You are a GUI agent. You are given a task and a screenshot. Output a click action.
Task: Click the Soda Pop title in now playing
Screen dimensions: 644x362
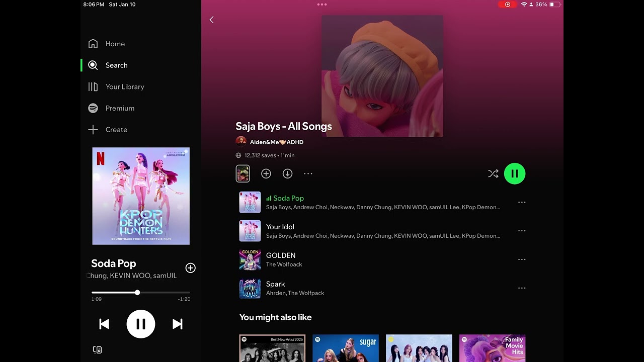(114, 263)
